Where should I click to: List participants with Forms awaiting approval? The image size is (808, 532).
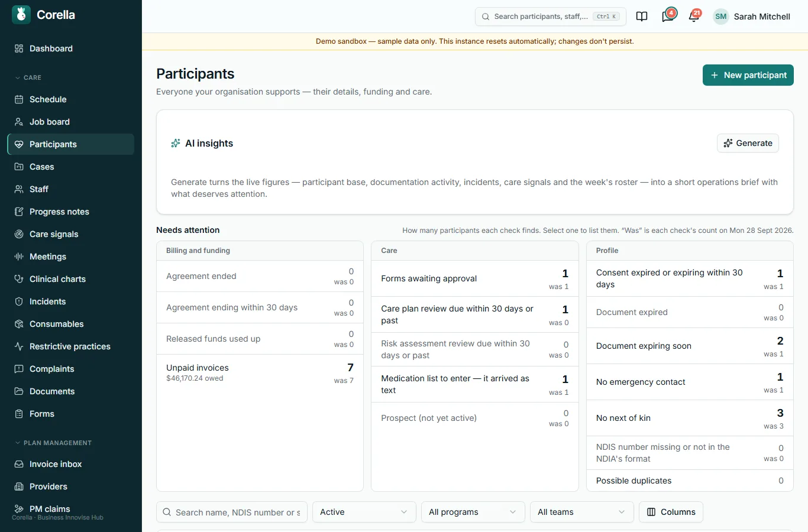[474, 278]
